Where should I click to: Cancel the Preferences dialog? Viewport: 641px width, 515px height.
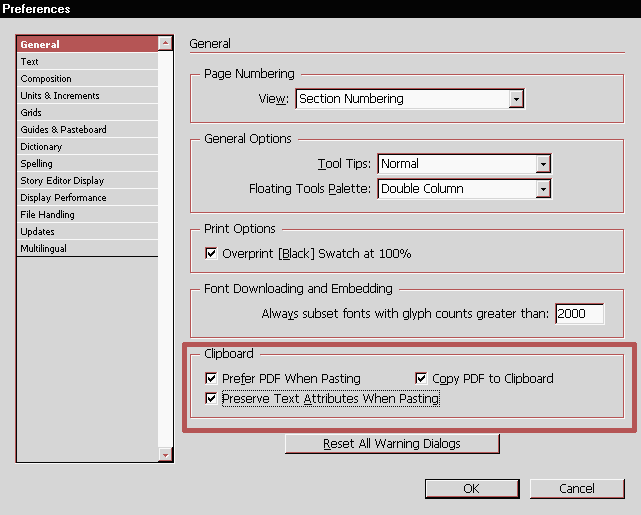click(x=577, y=489)
